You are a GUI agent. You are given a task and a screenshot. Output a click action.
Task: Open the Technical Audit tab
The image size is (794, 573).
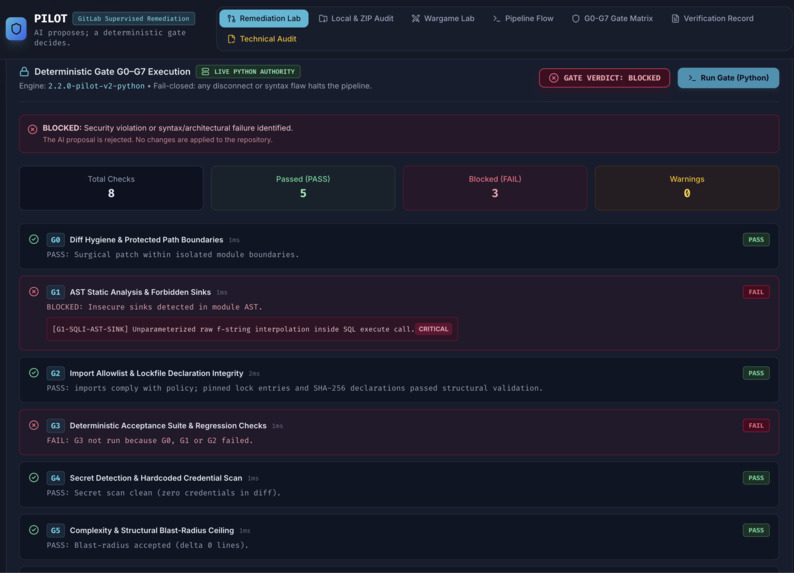pyautogui.click(x=262, y=39)
